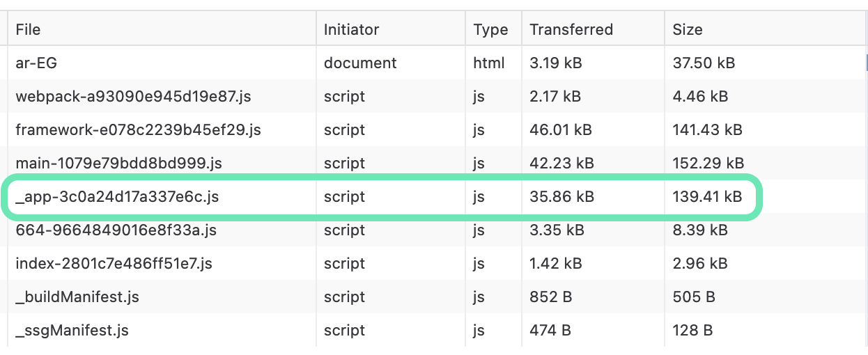Sort by the Transferred column header
This screenshot has height=355, width=868.
571,29
